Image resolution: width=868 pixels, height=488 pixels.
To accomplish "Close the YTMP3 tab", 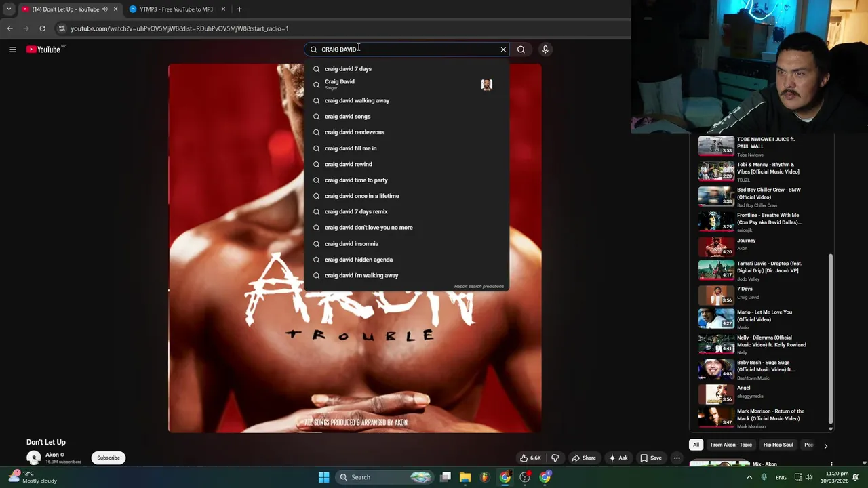I will 223,9.
